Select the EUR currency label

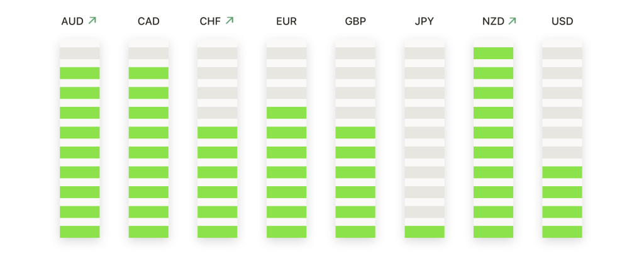click(x=287, y=21)
